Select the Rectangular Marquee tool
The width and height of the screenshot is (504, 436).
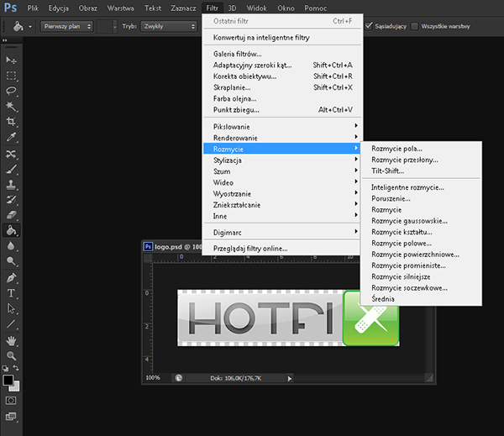tap(11, 76)
